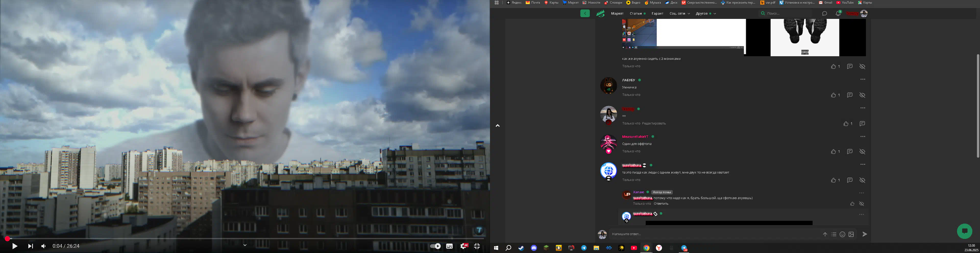Click the green back arrow button
The width and height of the screenshot is (980, 253).
(585, 13)
